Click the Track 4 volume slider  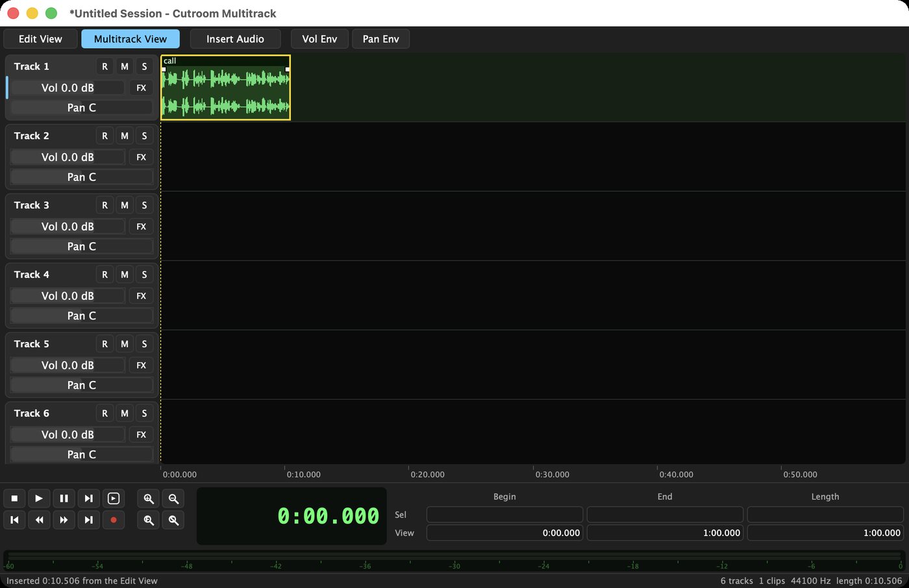[x=68, y=296]
